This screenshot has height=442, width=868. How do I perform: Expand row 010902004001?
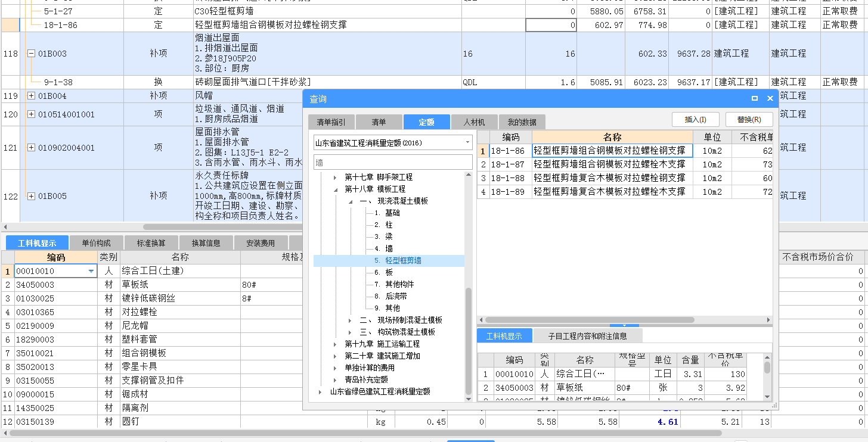click(x=31, y=148)
